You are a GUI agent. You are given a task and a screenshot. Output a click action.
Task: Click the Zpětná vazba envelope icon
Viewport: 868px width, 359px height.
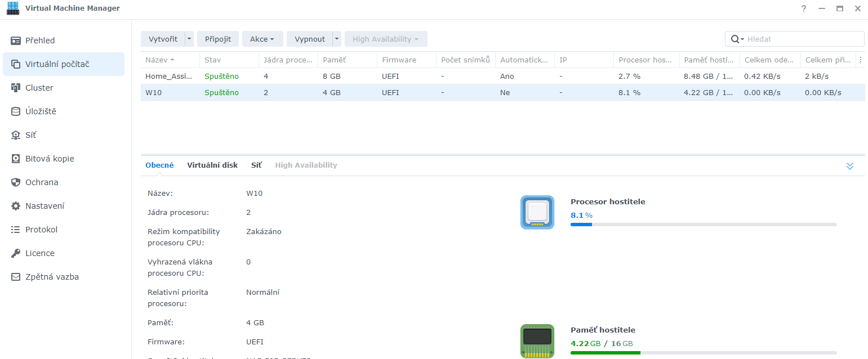(16, 277)
